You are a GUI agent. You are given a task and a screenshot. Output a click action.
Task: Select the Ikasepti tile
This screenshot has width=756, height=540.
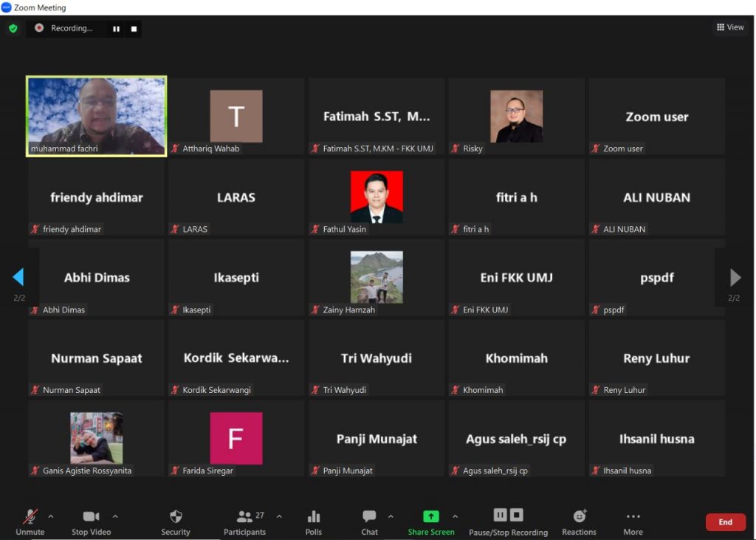[x=236, y=278]
